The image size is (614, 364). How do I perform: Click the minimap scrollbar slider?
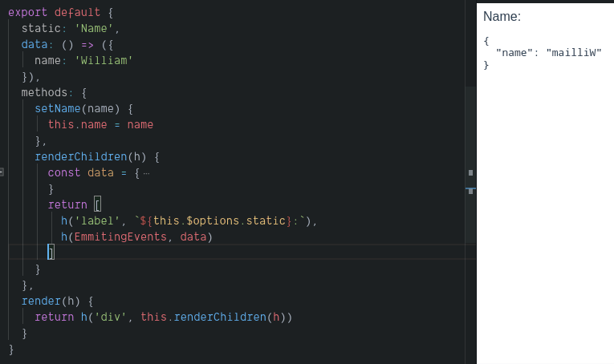(x=470, y=164)
